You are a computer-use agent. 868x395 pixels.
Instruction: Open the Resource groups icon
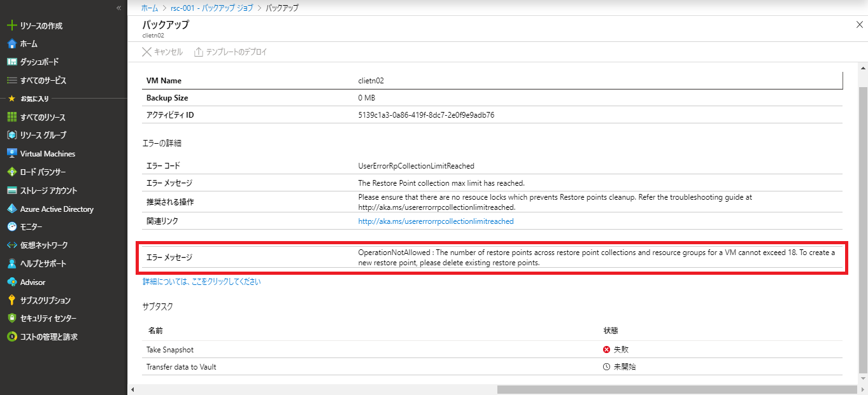click(x=11, y=135)
